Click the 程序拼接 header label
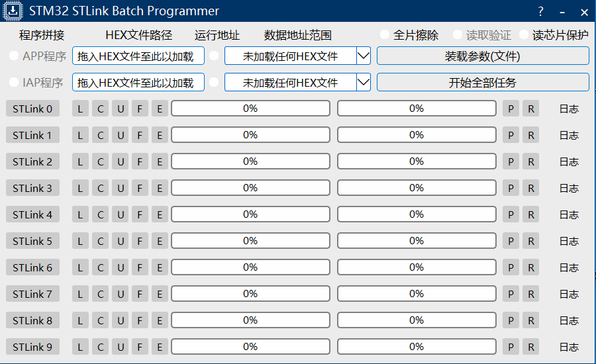596x364 pixels. (x=42, y=35)
